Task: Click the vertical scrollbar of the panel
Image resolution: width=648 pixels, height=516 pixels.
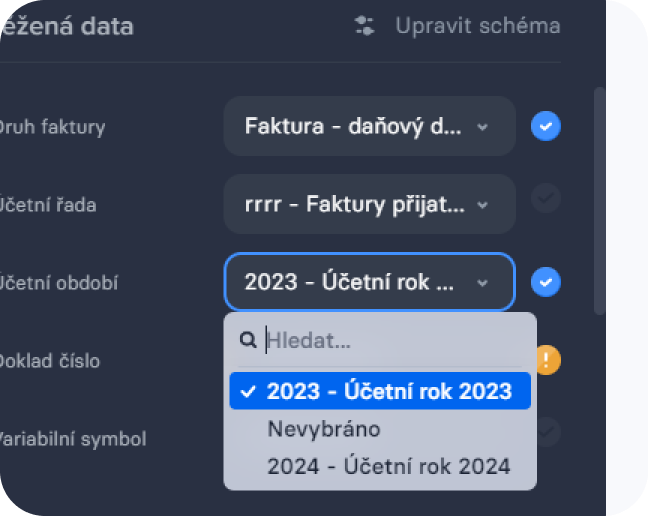Action: point(600,200)
